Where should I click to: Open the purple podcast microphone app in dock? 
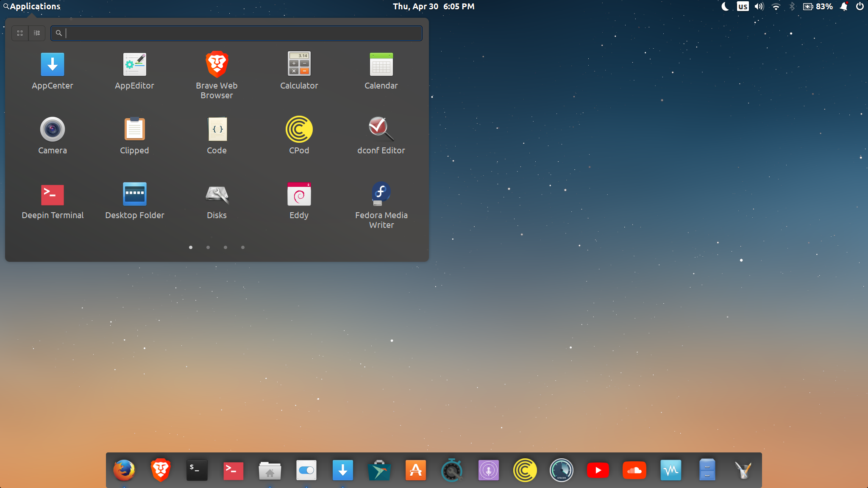[x=489, y=470]
